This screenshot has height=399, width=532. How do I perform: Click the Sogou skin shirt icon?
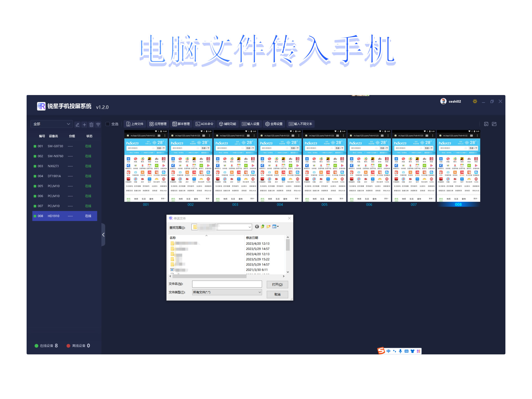click(x=413, y=351)
